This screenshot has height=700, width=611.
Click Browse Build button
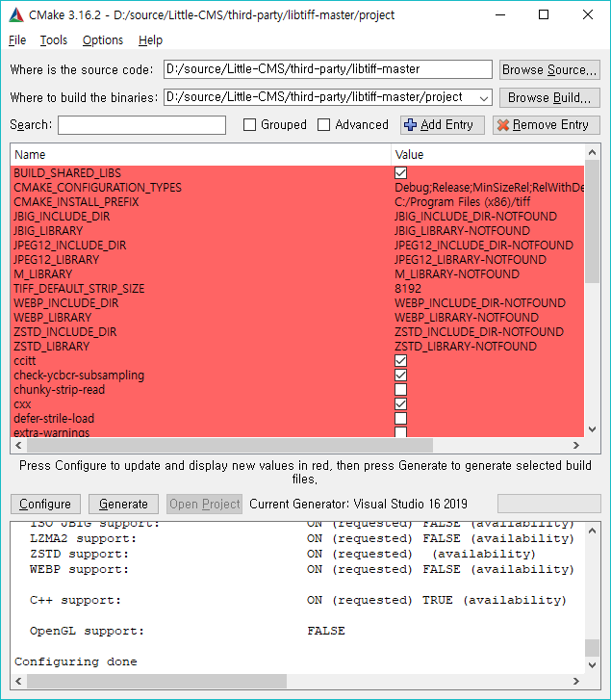point(549,98)
